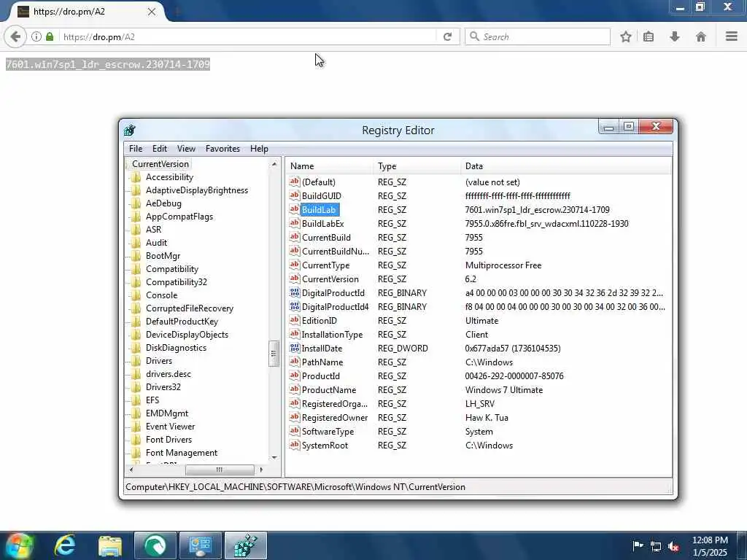Click the tree horizontal scroll left arrow
Screen dimensions: 747x560
click(x=131, y=470)
